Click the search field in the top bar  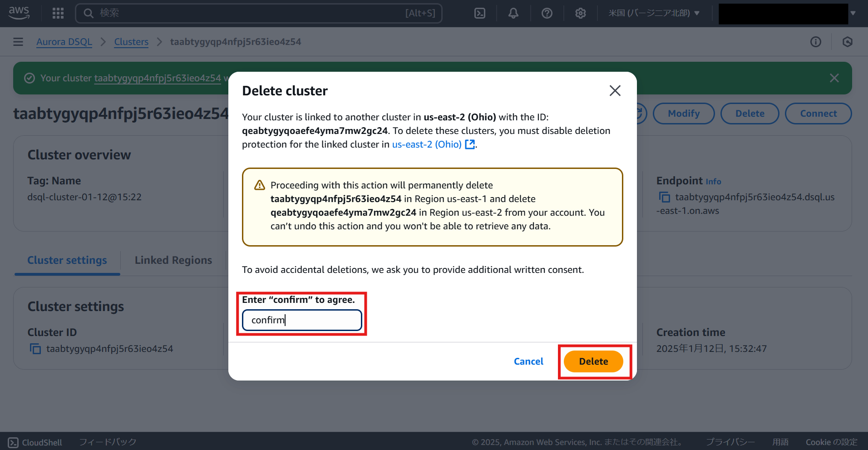pyautogui.click(x=259, y=13)
